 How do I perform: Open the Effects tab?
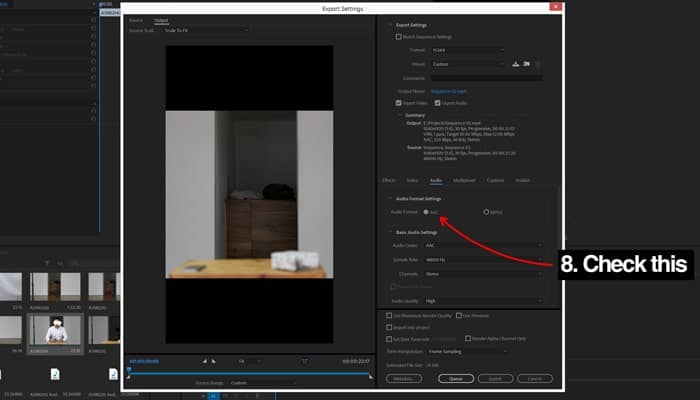click(389, 180)
